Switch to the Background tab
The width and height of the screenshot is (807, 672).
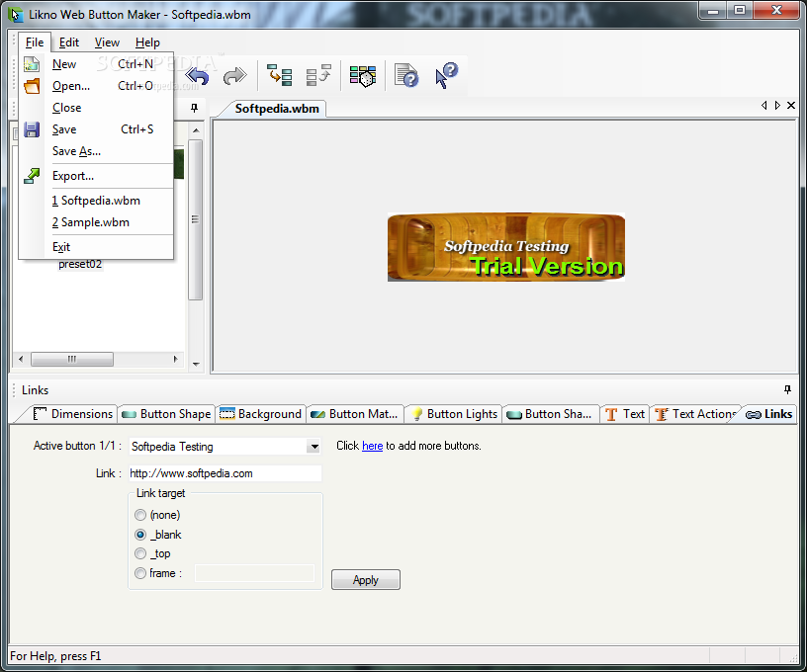point(260,414)
